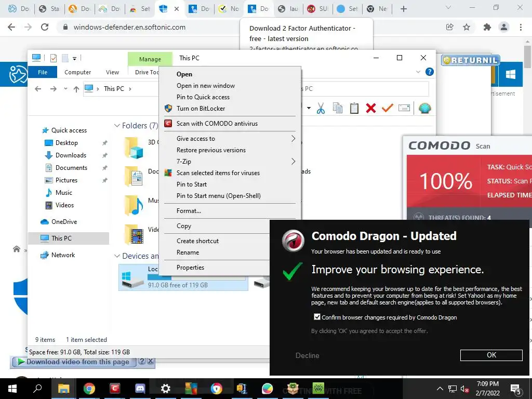532x399 pixels.
Task: Click the Properties icon in the Quick Access Toolbar
Action: [54, 58]
